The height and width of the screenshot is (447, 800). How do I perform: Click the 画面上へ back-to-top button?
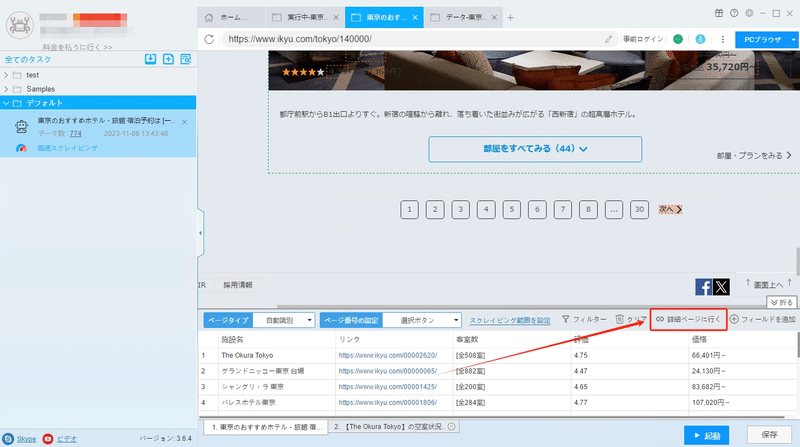768,284
